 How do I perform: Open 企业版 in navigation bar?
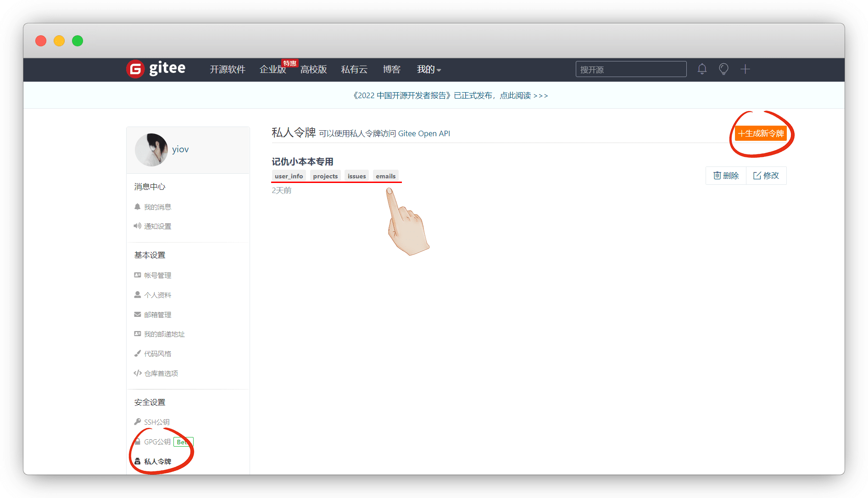tap(273, 70)
